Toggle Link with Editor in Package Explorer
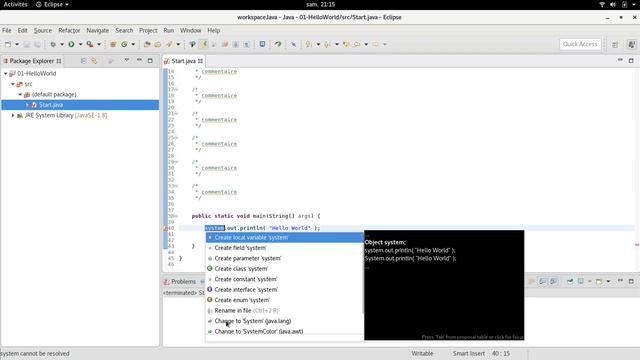This screenshot has height=360, width=640. point(94,61)
